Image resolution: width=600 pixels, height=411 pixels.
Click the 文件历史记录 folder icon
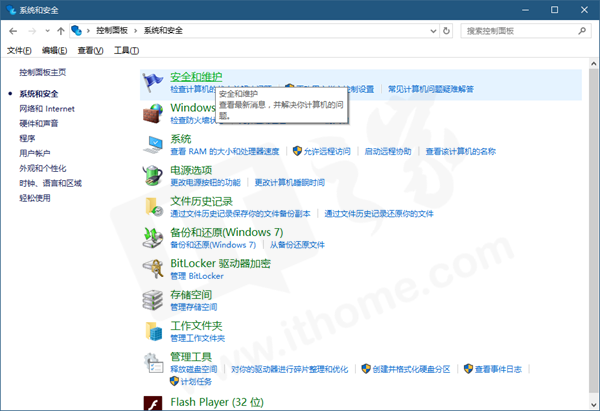152,207
